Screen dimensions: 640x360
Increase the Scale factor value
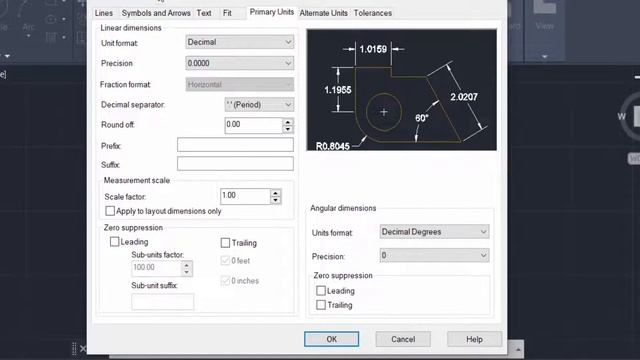pyautogui.click(x=276, y=193)
